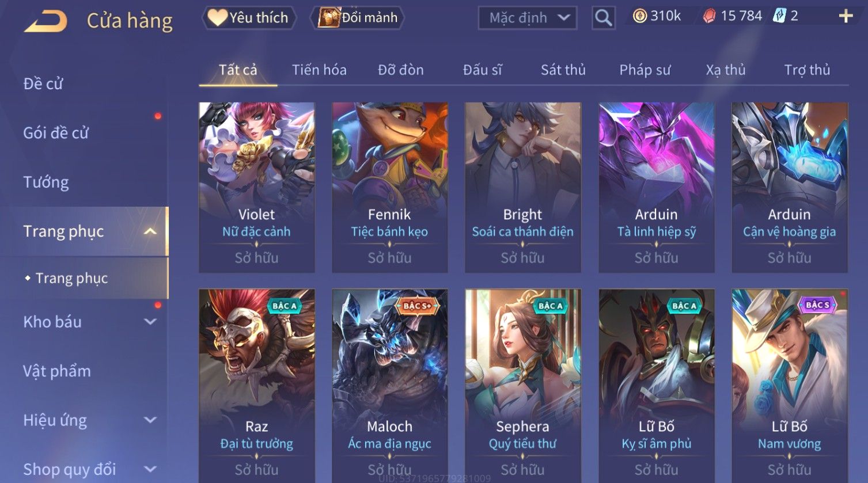Click the red ruby currency icon
Screen dimensions: 868x483
point(710,16)
